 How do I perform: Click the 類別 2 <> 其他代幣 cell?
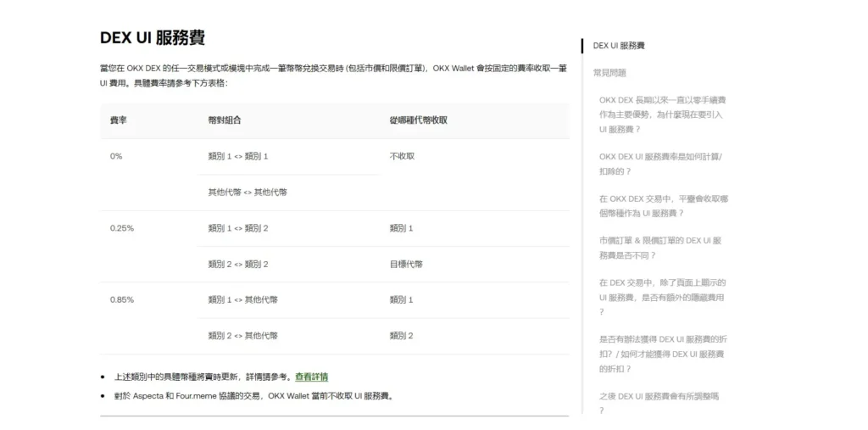pos(243,336)
